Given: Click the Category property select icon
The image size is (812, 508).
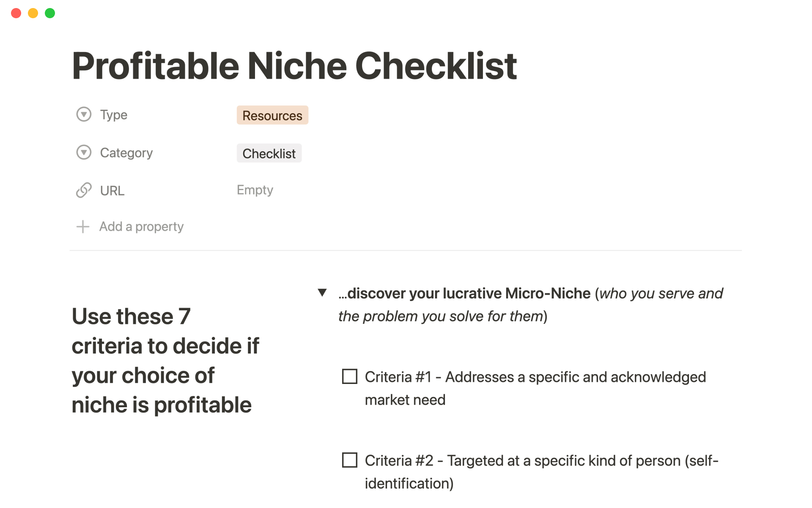Looking at the screenshot, I should point(84,152).
